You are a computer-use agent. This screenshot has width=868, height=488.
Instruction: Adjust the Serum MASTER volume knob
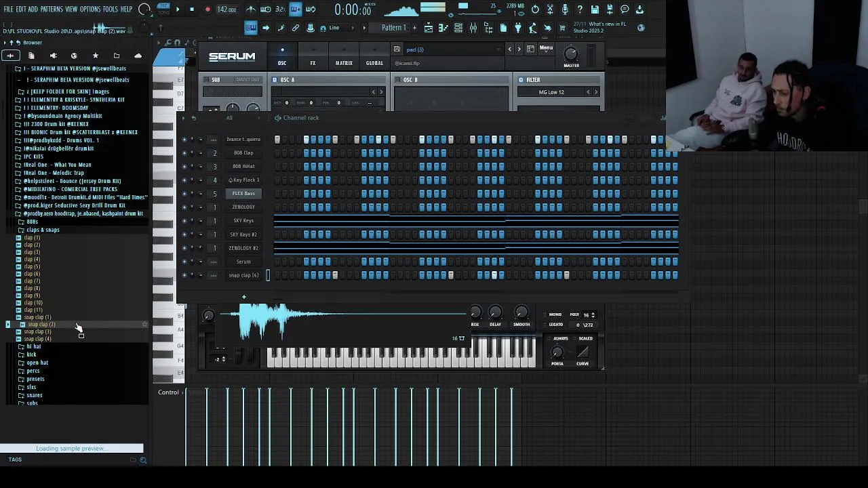(571, 54)
